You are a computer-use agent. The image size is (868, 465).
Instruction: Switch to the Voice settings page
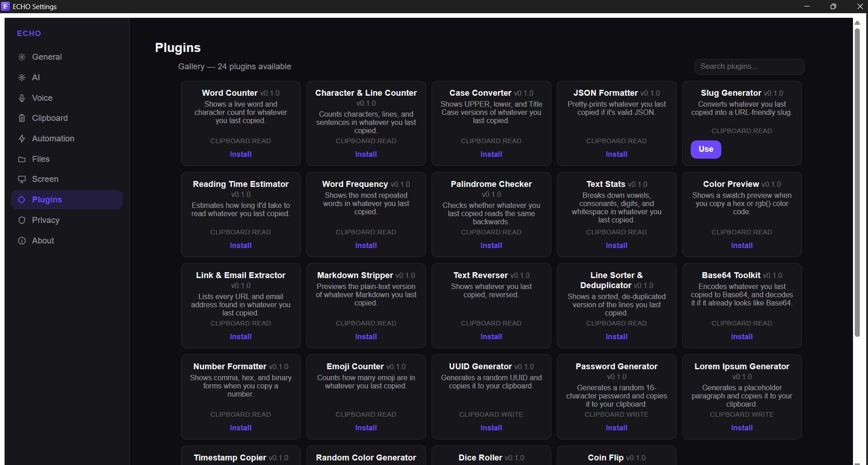tap(67, 98)
